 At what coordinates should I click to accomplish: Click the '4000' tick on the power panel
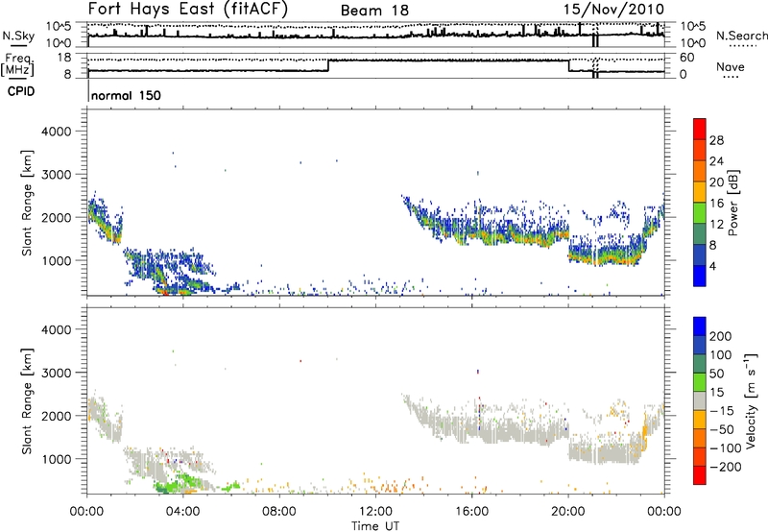pos(57,132)
